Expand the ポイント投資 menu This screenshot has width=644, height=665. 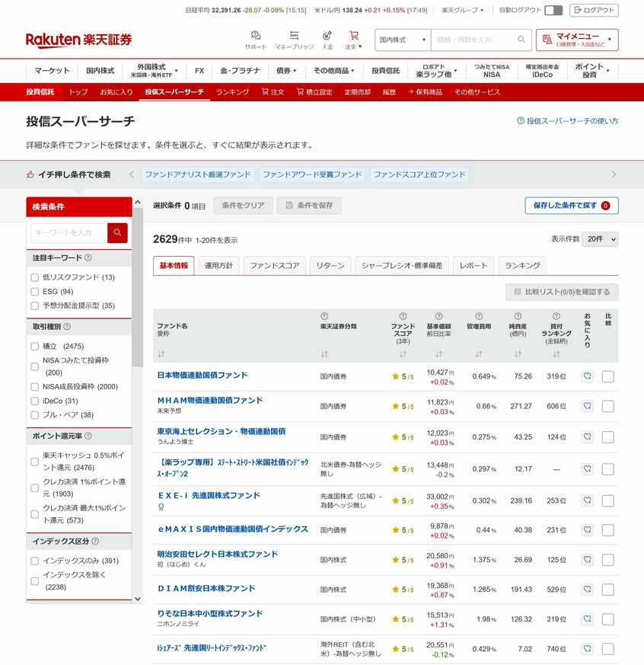click(592, 71)
